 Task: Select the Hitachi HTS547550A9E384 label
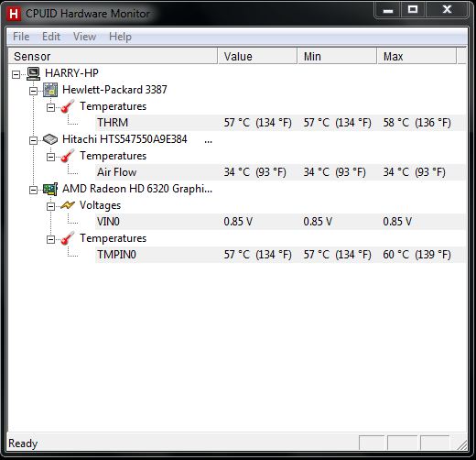point(124,139)
